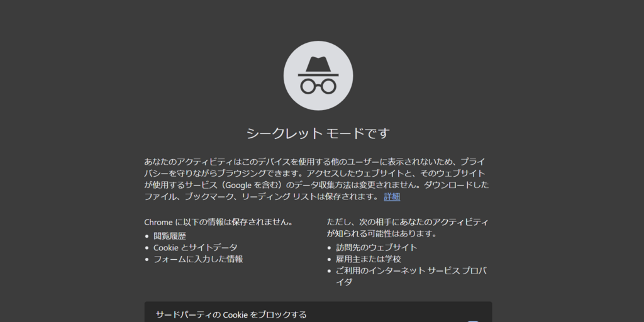The height and width of the screenshot is (322, 644).
Task: Click サードパーティの Cookie をブロックする label
Action: point(231,315)
